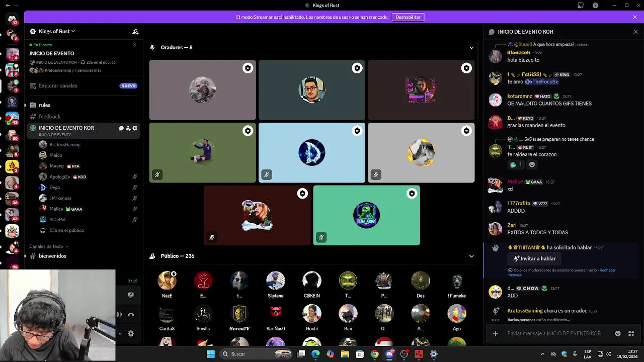
Task: Show hidden system tray icons
Action: point(542,354)
